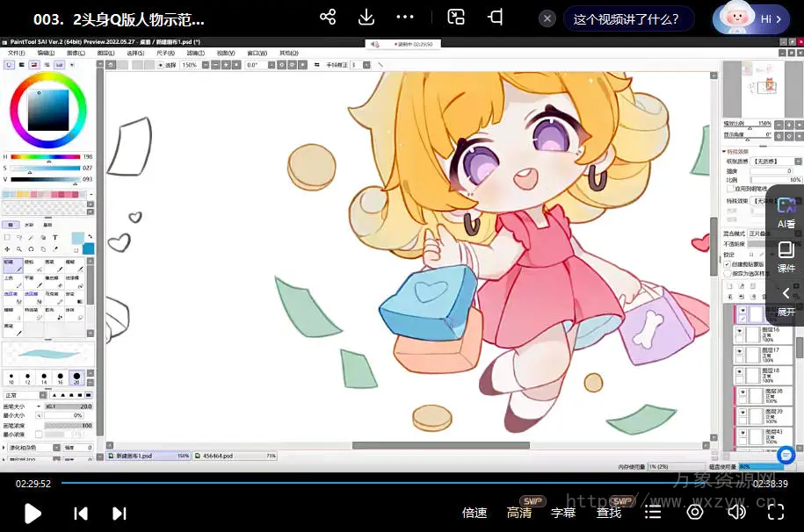Open the playlist icon in player bar
Image resolution: width=804 pixels, height=532 pixels.
pos(653,512)
